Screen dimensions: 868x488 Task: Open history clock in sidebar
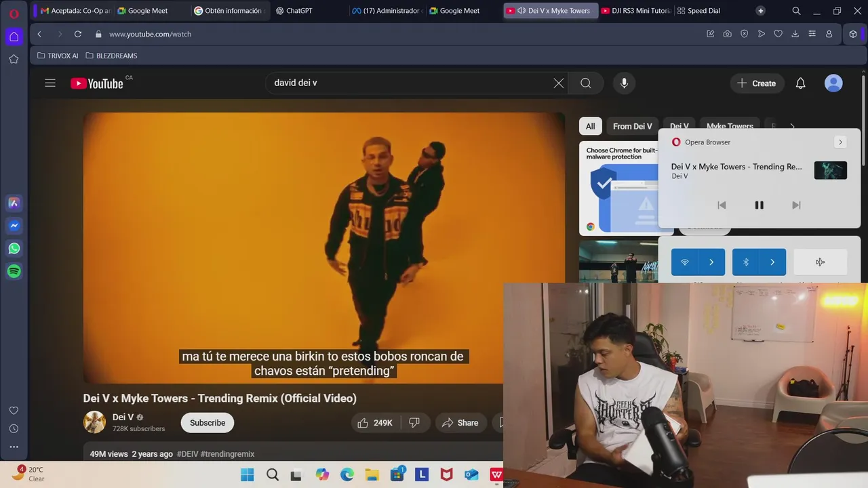point(14,428)
